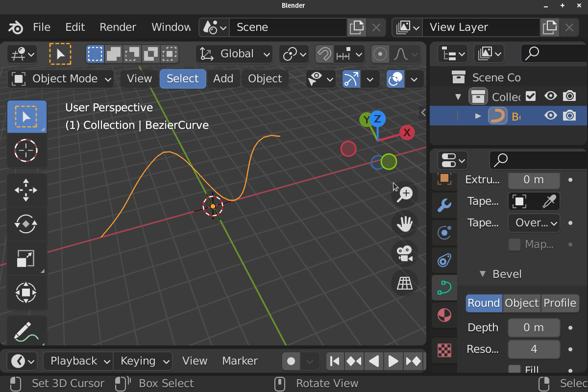This screenshot has width=588, height=392.
Task: Collapse the Bevel panel
Action: pos(483,274)
